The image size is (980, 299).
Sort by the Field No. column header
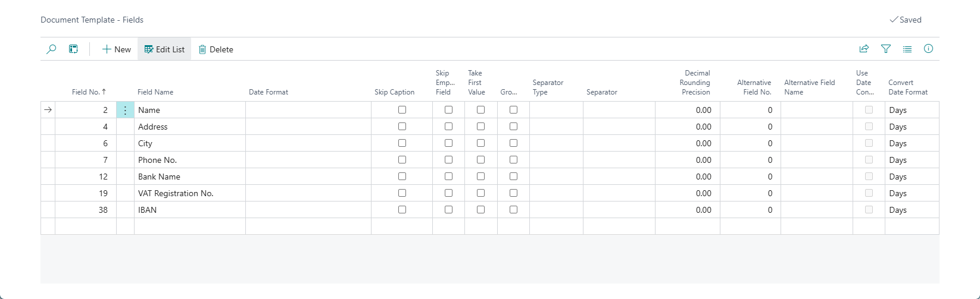88,92
